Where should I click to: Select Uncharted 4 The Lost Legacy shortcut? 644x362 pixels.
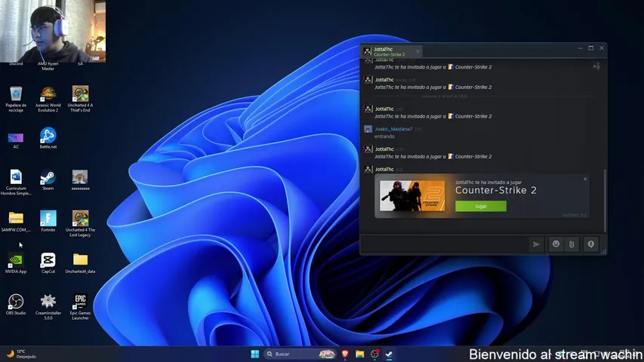(80, 224)
